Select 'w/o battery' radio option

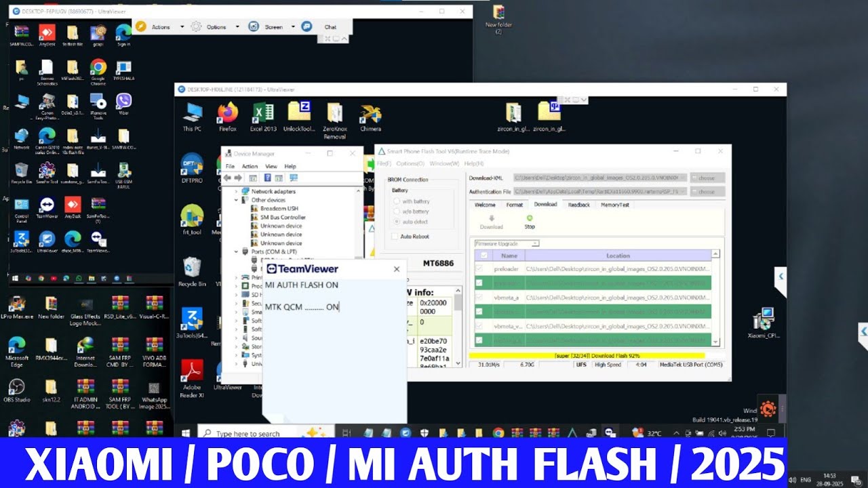click(x=397, y=211)
